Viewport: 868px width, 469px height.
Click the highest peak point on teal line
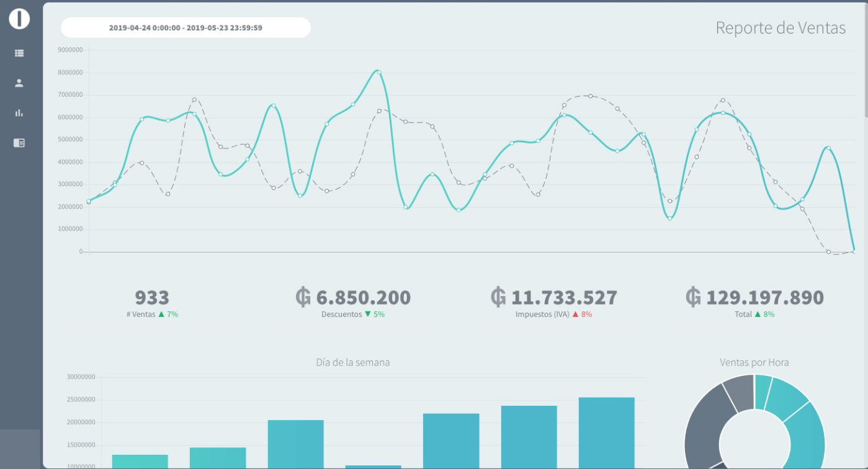pos(378,72)
